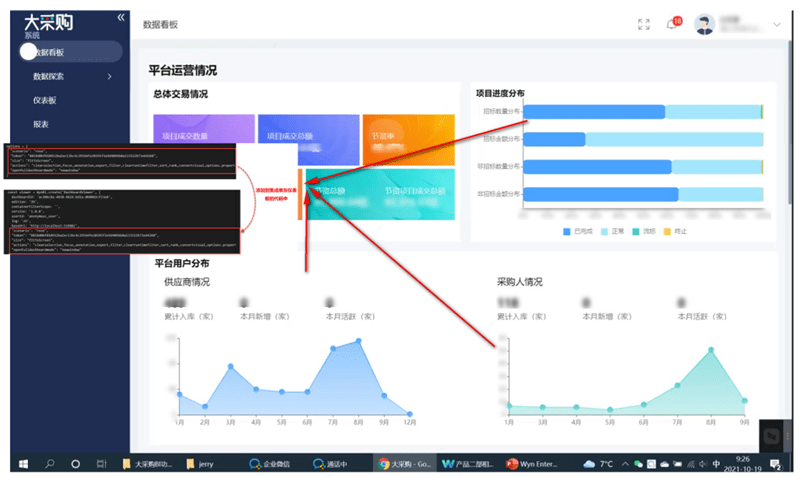Screen dimensions: 800x477
Task: Open 仪表板 from the sidebar
Action: click(45, 101)
